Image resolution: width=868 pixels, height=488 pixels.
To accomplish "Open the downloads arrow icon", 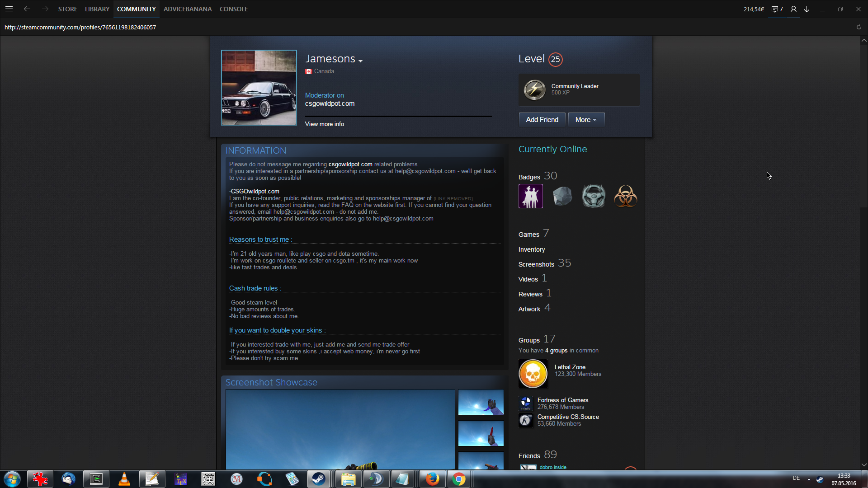I will click(x=807, y=9).
